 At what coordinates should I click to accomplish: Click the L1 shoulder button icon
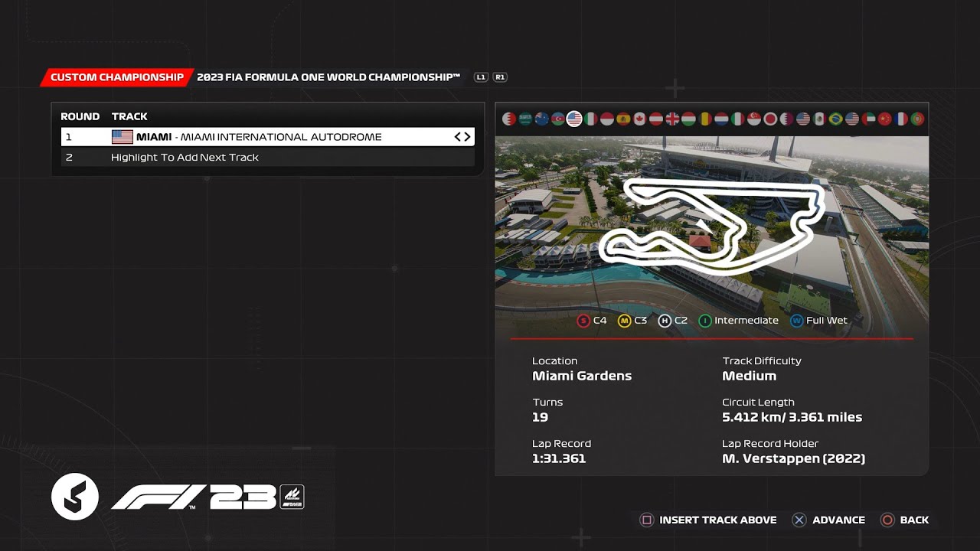coord(481,77)
